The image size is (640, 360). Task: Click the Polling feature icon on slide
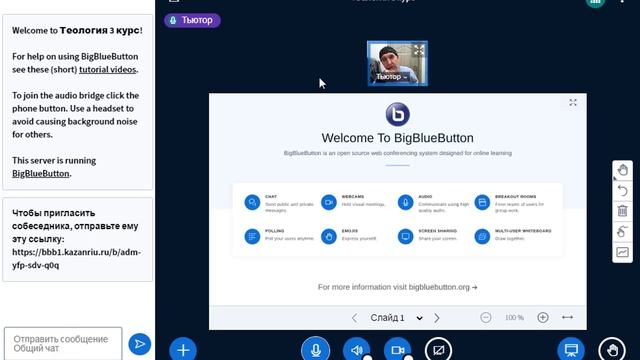point(252,236)
